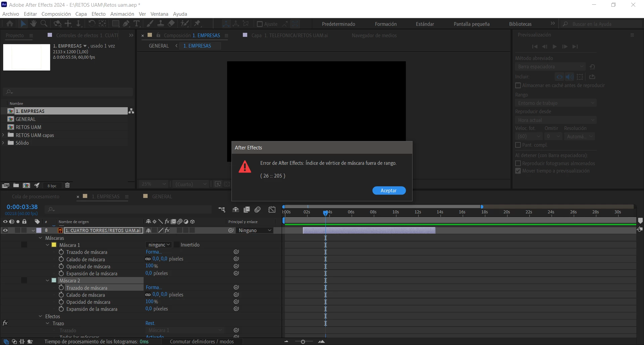
Task: Click the current time display 0:00:03:38
Action: coord(22,207)
